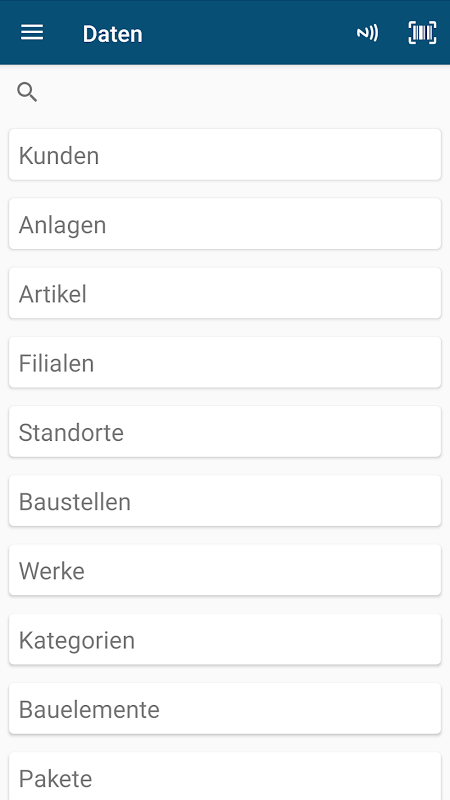Image resolution: width=450 pixels, height=800 pixels.
Task: Start the barcode scanner
Action: click(x=422, y=33)
